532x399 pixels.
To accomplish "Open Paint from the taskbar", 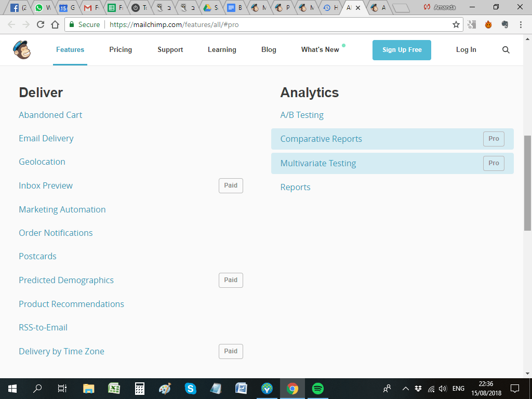I will (165, 389).
